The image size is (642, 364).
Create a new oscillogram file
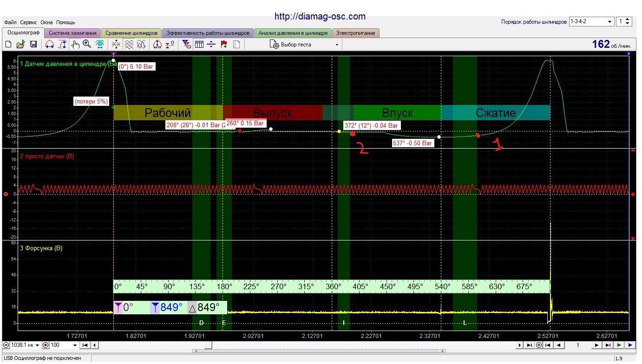8,45
